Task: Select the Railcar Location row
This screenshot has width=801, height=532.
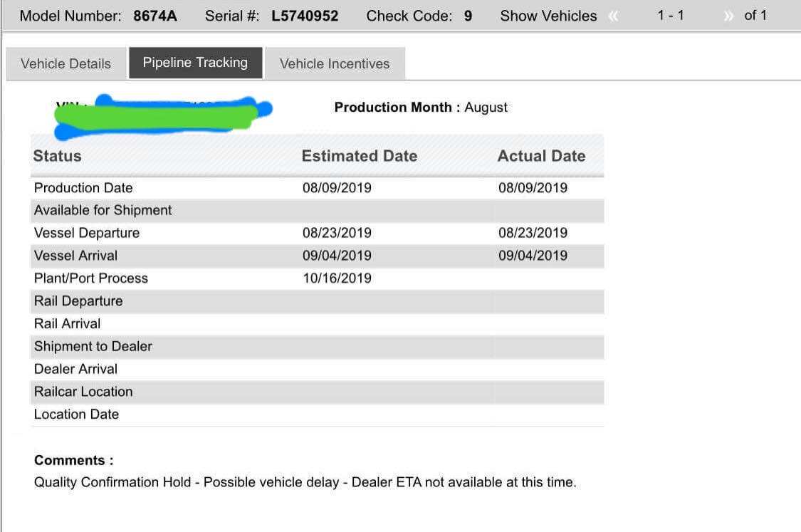Action: 318,392
